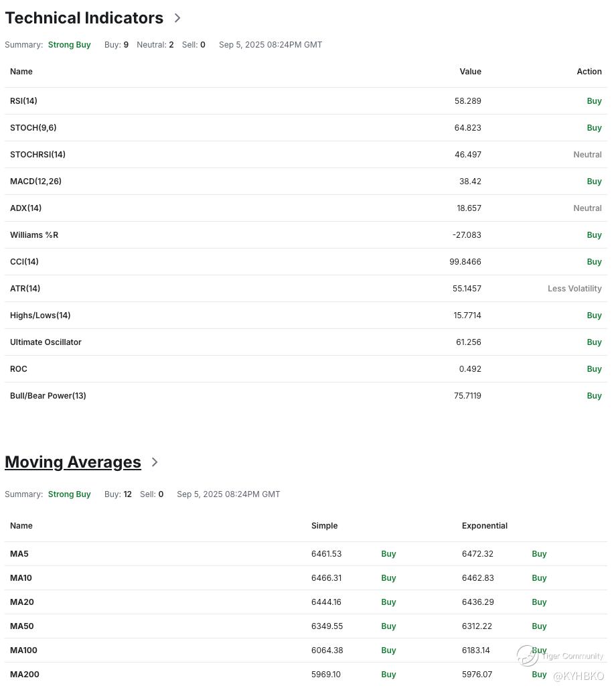The height and width of the screenshot is (690, 616).
Task: Select the RSI(14) indicator row name
Action: coord(23,101)
